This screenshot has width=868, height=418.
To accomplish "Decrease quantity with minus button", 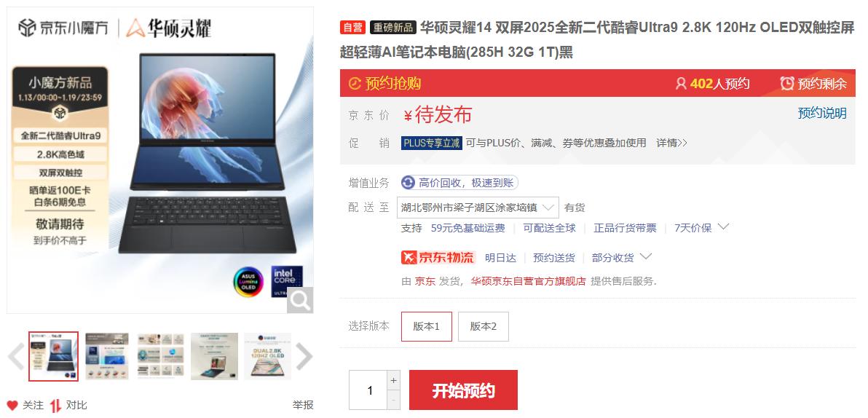I will point(394,400).
